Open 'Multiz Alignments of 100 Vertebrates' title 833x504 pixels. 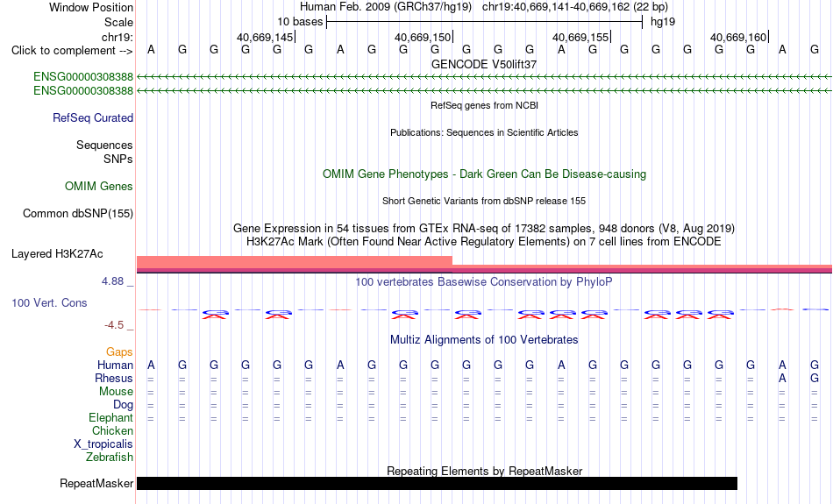point(484,340)
